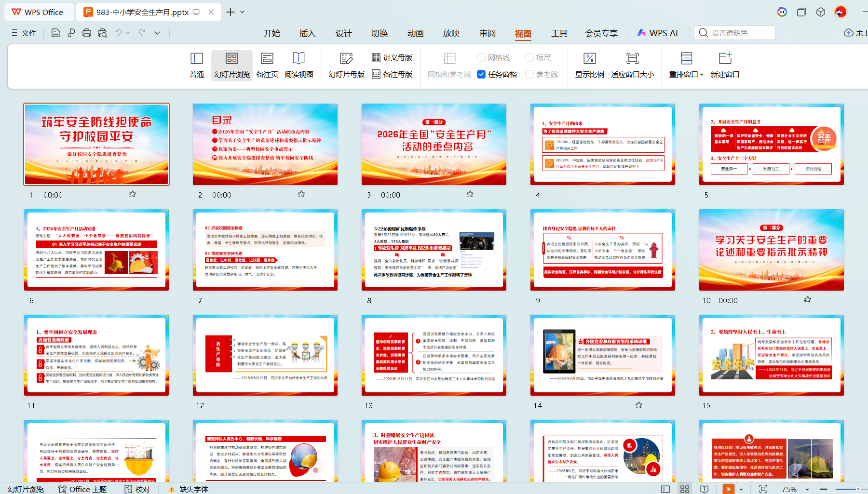Toggle 参考线 guides checkbox
Viewport: 868px width, 494px height.
point(529,74)
